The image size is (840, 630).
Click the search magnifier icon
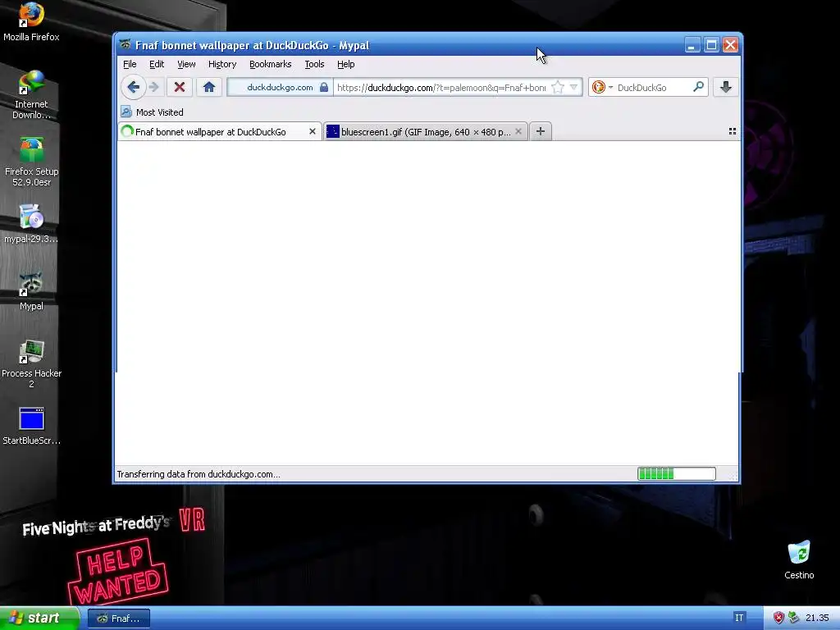(698, 86)
